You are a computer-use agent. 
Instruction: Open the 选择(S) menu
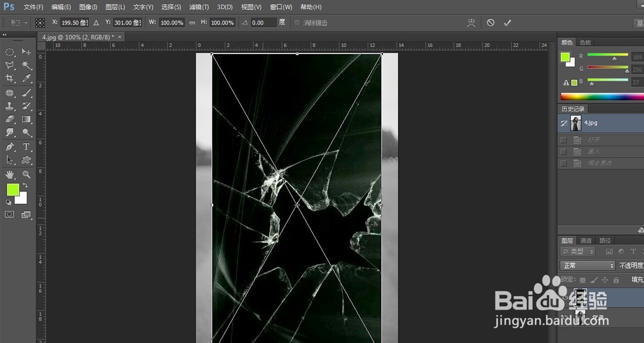(171, 7)
